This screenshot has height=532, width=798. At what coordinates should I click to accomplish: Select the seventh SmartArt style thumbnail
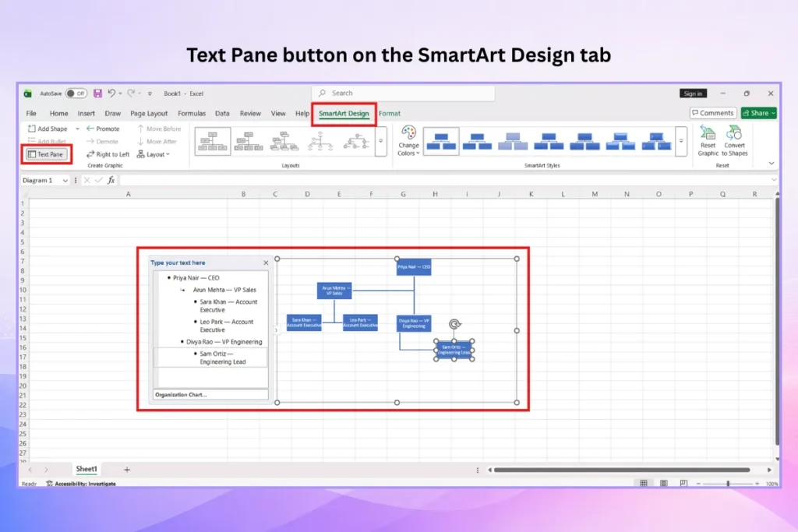pos(656,141)
